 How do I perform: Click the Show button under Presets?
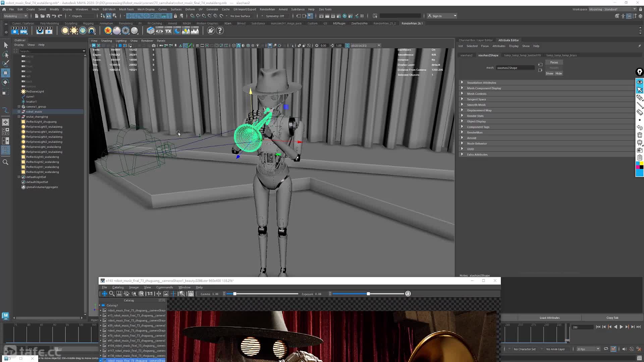549,73
